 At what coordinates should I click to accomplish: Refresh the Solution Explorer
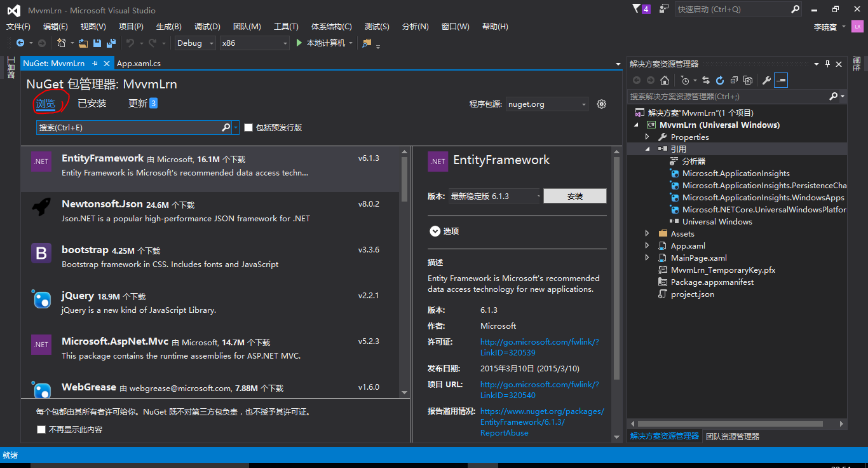click(x=720, y=80)
